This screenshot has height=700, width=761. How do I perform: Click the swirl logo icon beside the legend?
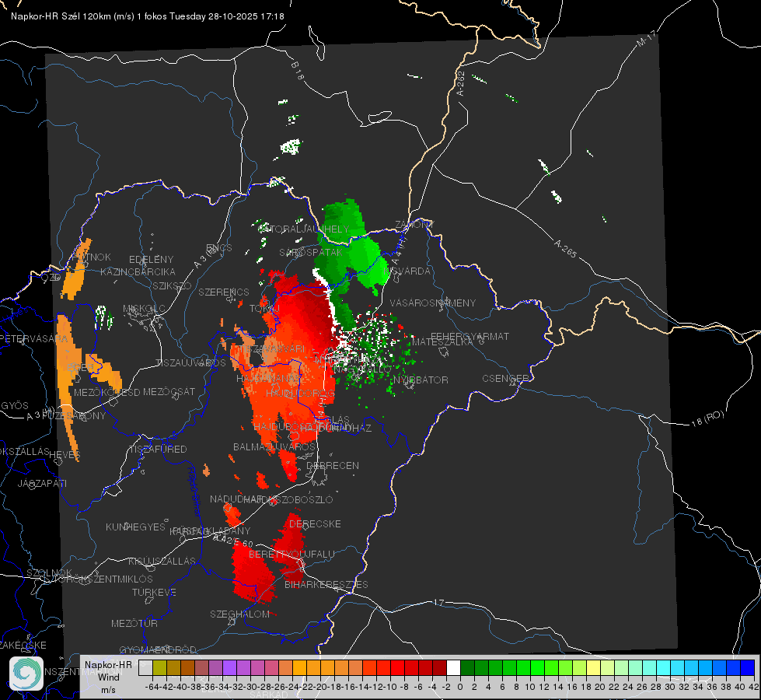click(26, 674)
